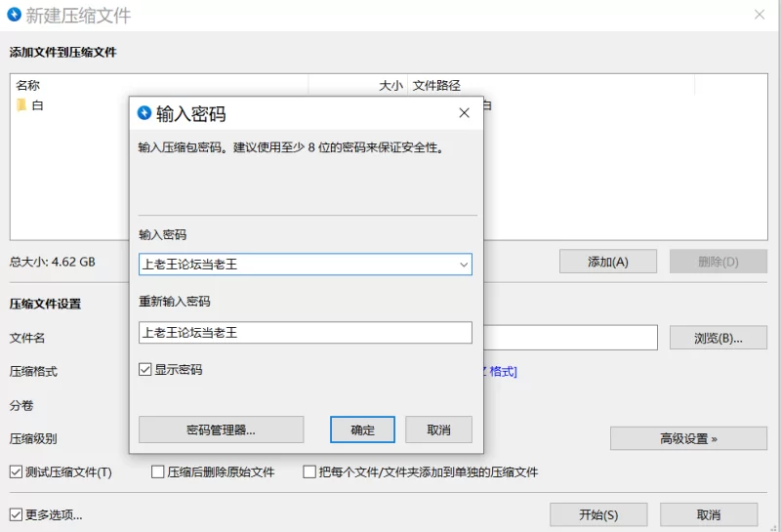This screenshot has height=532, width=781.
Task: Sort by the 大小 column header
Action: coord(390,86)
